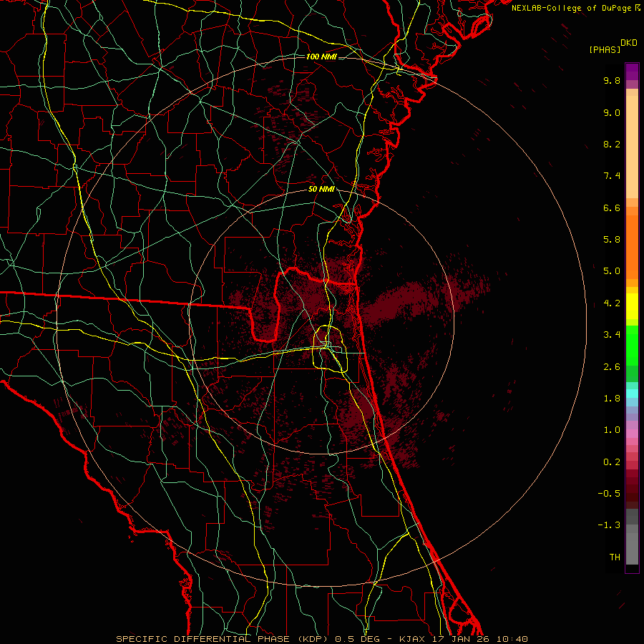Image resolution: width=644 pixels, height=644 pixels.
Task: Click the 3.4 scale value
Action: point(612,335)
